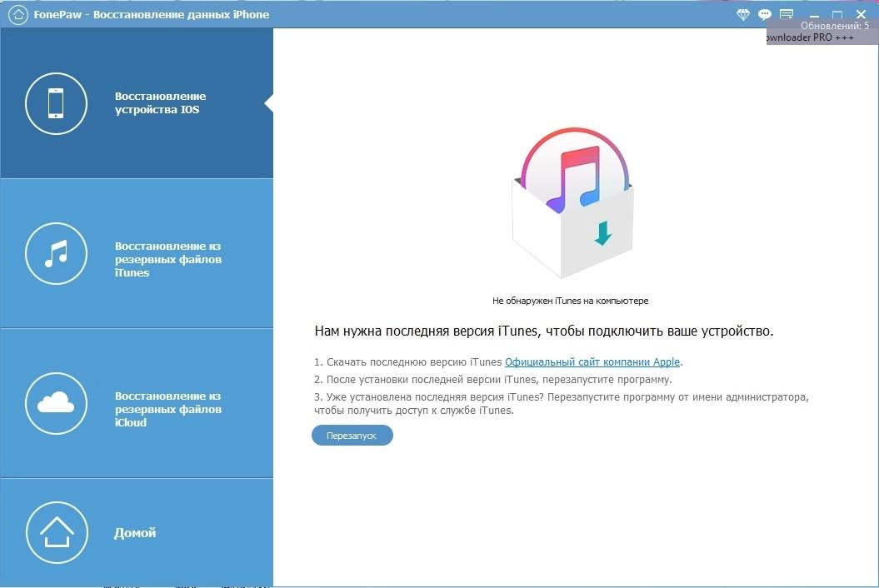Click the iPhone device circle icon
Screen dimensions: 879x588
coord(56,104)
